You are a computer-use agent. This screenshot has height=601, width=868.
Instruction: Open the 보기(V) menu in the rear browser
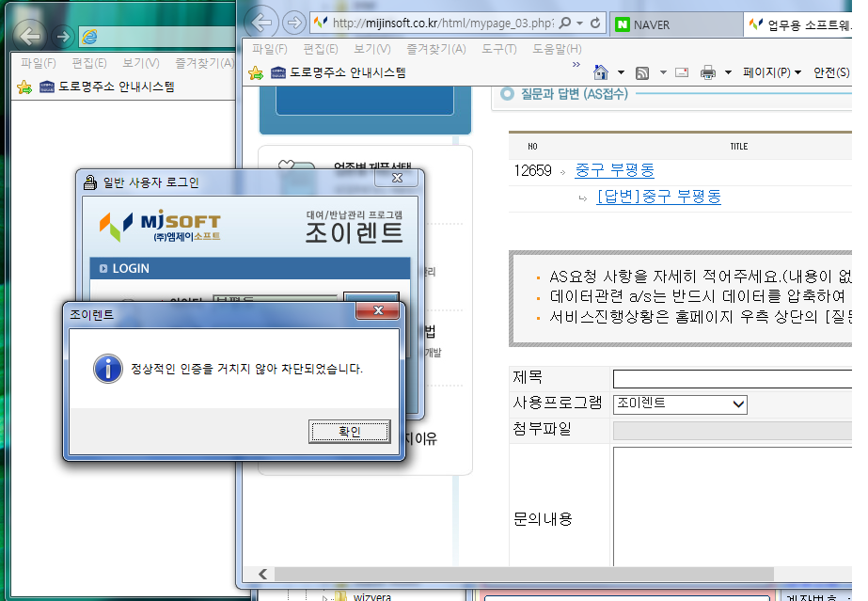click(141, 63)
